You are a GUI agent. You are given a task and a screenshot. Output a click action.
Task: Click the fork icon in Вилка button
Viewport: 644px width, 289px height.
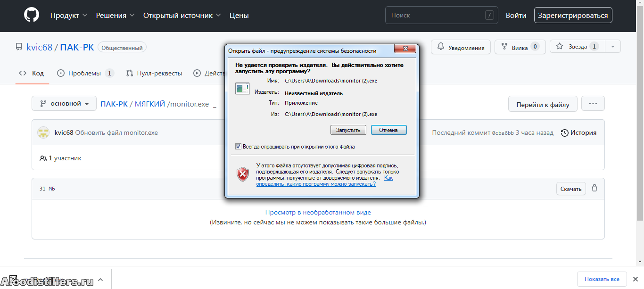504,47
